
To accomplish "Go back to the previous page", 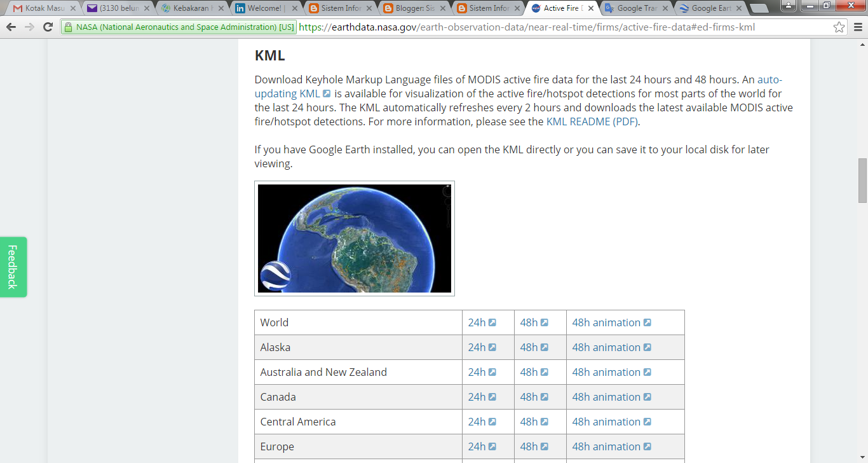I will pos(11,27).
